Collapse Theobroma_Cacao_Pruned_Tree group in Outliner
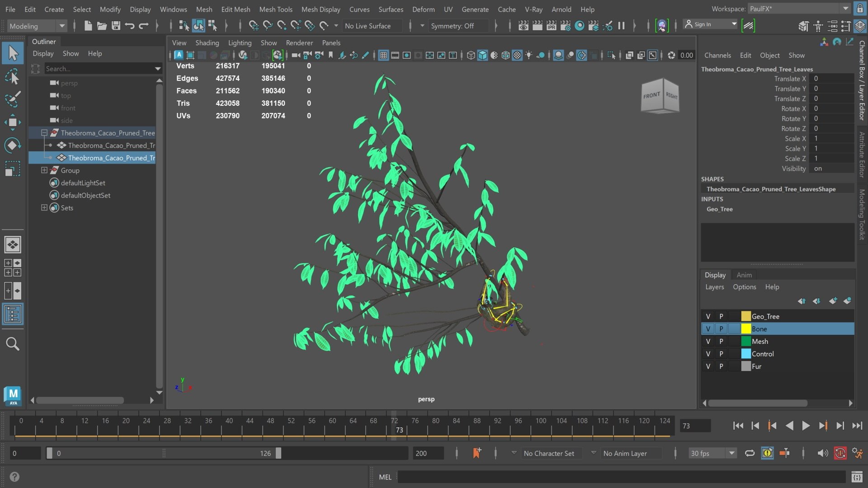 44,133
